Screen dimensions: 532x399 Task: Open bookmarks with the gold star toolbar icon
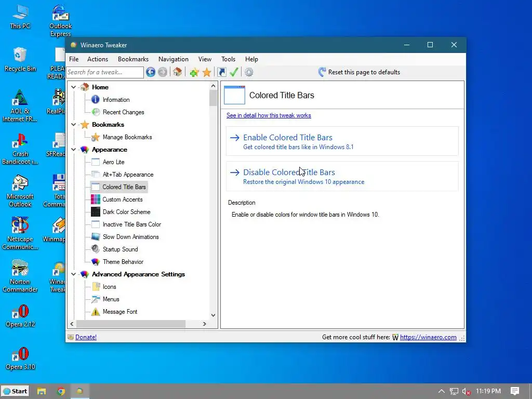(x=207, y=72)
